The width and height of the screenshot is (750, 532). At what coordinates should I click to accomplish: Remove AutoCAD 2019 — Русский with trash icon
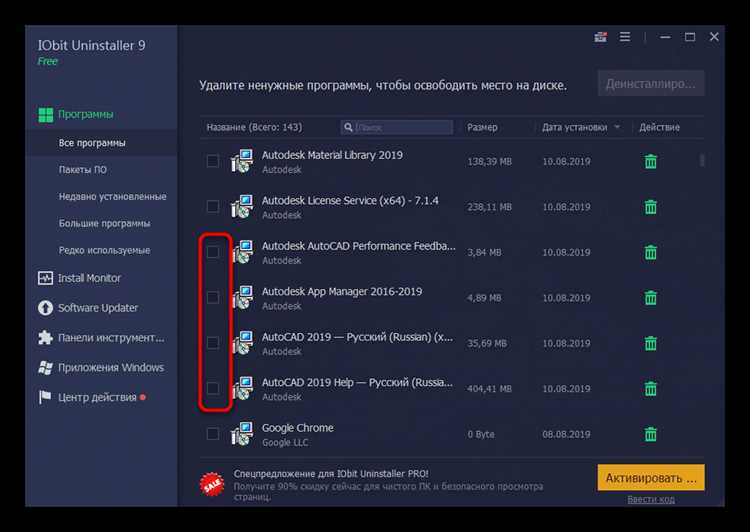[x=651, y=343]
